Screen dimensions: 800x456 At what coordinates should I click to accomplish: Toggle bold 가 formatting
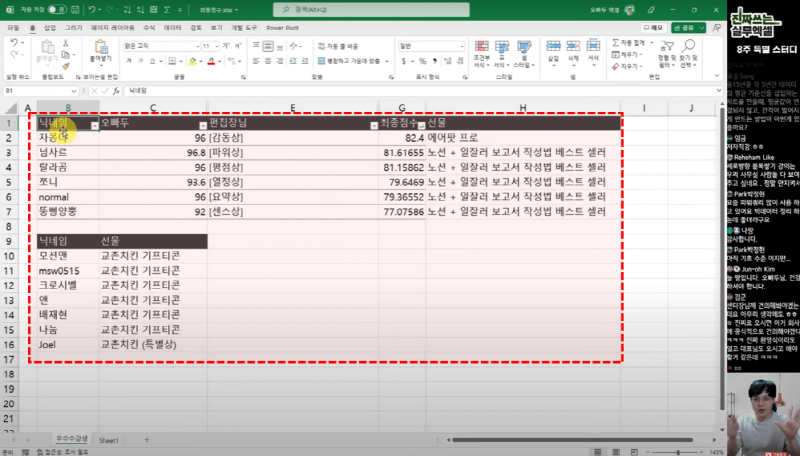click(x=129, y=61)
